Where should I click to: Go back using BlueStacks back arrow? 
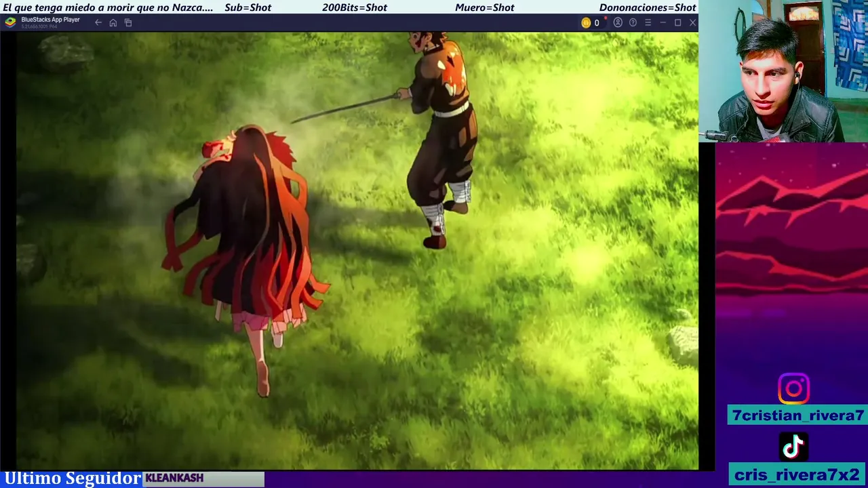click(98, 22)
